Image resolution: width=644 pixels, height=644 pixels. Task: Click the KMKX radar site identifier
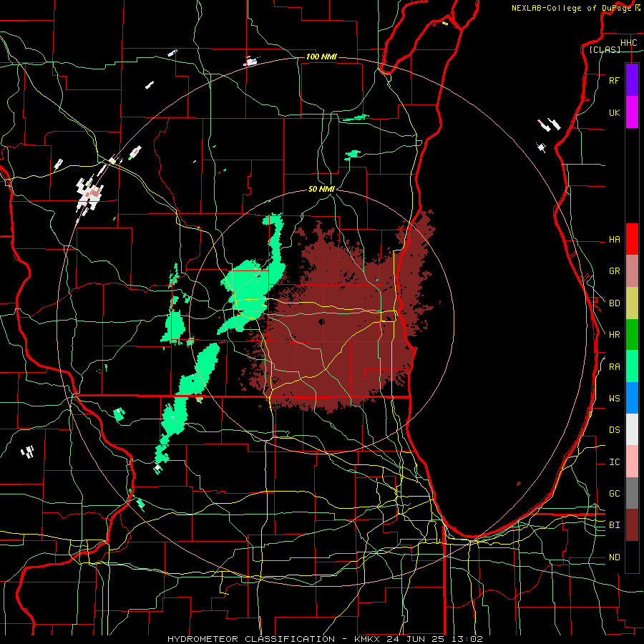point(366,639)
